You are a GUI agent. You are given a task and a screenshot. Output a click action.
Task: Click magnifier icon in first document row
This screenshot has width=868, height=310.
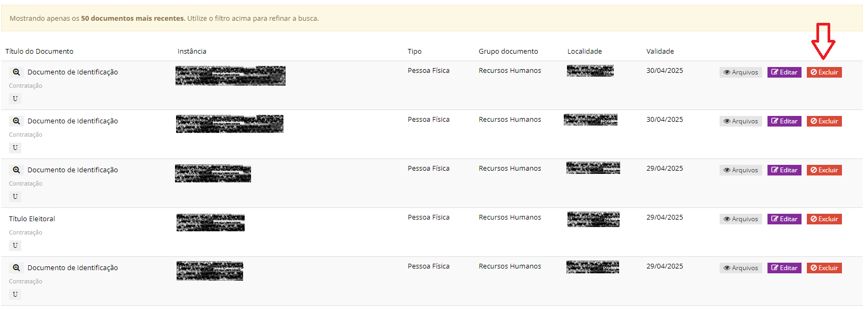16,72
